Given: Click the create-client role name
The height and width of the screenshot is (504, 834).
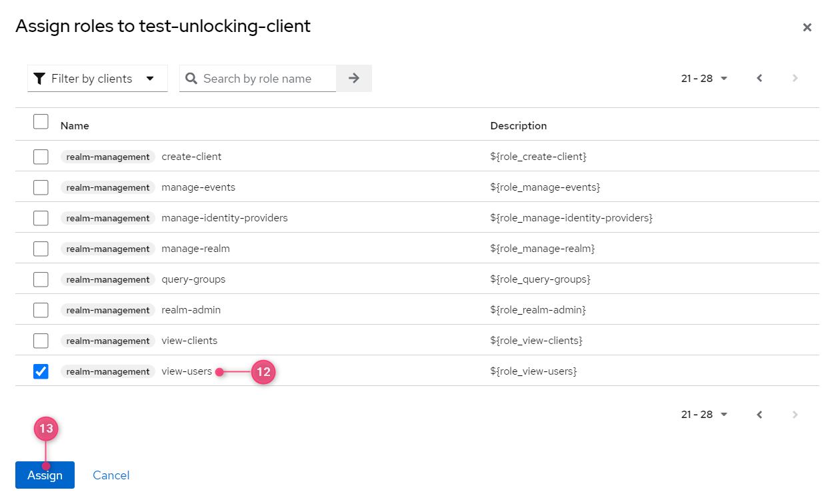Looking at the screenshot, I should tap(191, 157).
